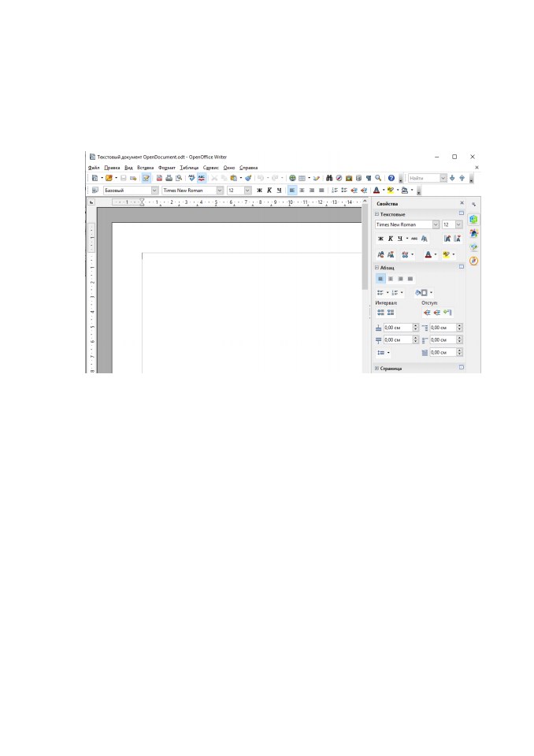Click the New document toolbar icon

click(x=95, y=179)
